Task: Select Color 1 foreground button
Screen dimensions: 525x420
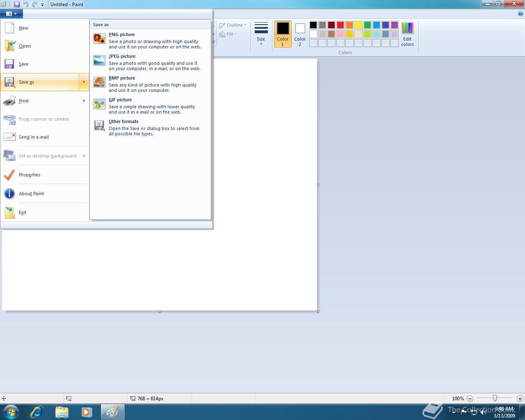Action: click(283, 34)
